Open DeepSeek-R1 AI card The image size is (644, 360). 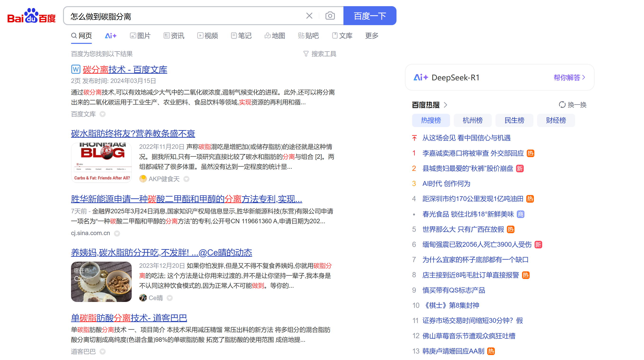pos(500,77)
